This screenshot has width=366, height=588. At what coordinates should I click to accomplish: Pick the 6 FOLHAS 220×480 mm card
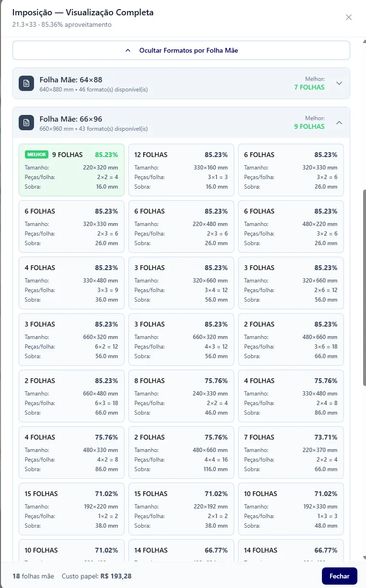pyautogui.click(x=181, y=226)
